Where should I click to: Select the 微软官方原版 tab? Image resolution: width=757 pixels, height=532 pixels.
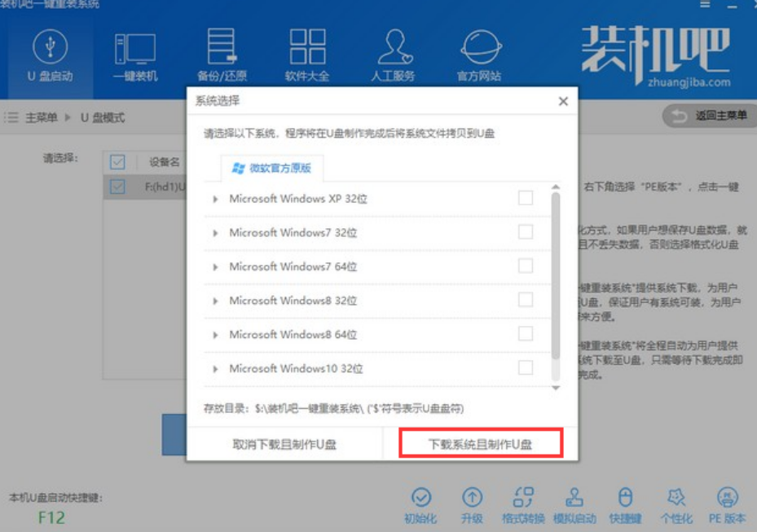(272, 168)
